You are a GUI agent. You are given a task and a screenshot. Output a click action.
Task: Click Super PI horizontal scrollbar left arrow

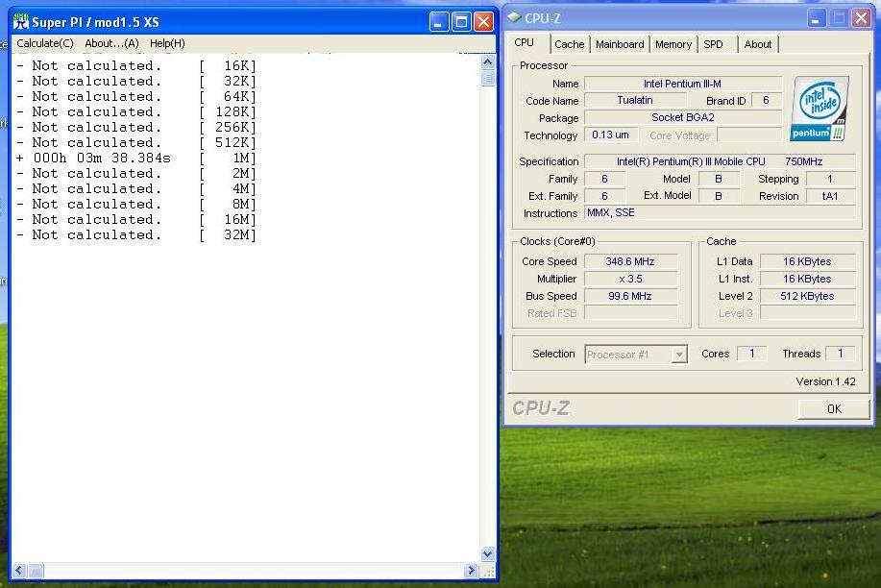pyautogui.click(x=19, y=571)
